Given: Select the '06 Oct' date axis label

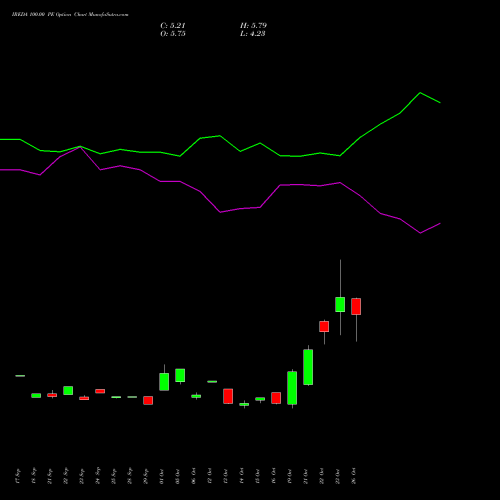Looking at the screenshot, I should 194,476.
